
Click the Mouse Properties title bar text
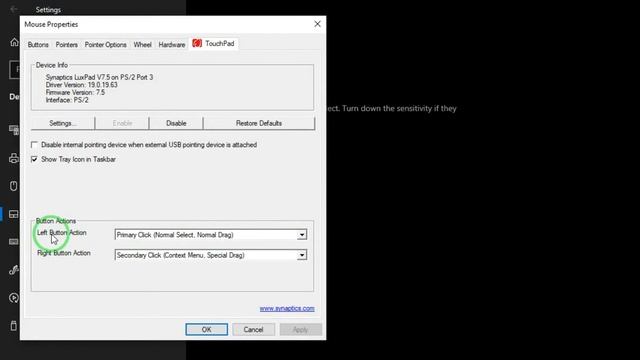[51, 24]
